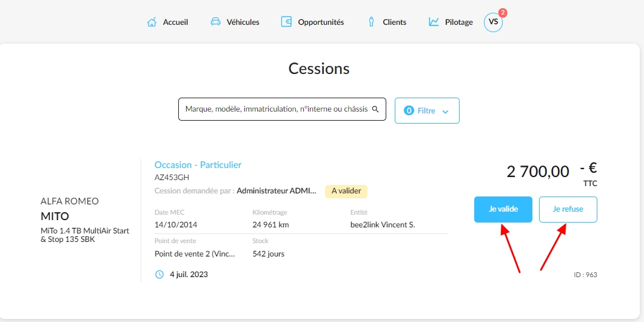Viewport: 644px width, 322px height.
Task: Click the Administrateur ADMI… requester name
Action: 277,190
